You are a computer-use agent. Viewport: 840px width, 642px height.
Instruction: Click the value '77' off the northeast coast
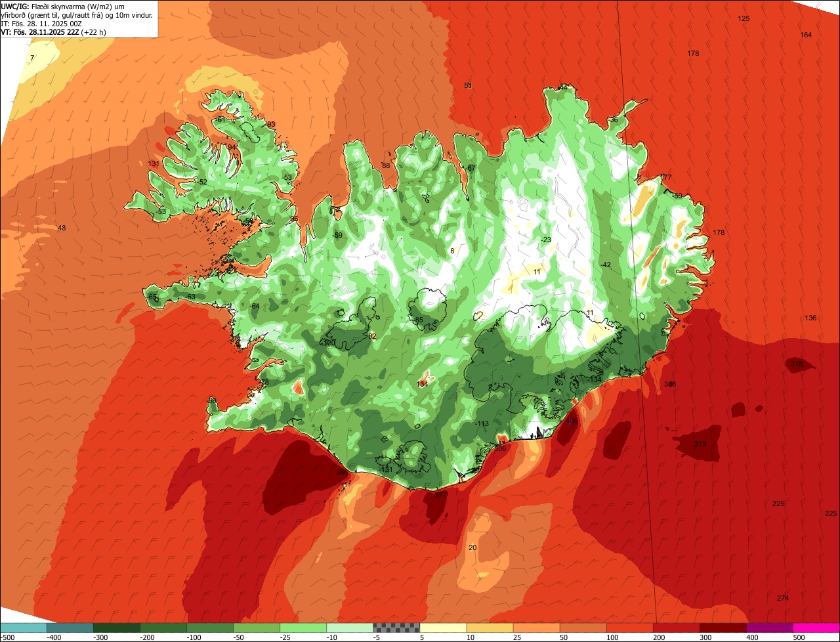(667, 177)
